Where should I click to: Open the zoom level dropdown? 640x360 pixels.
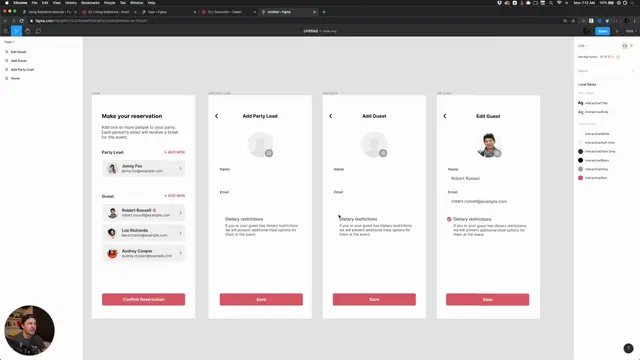[631, 31]
